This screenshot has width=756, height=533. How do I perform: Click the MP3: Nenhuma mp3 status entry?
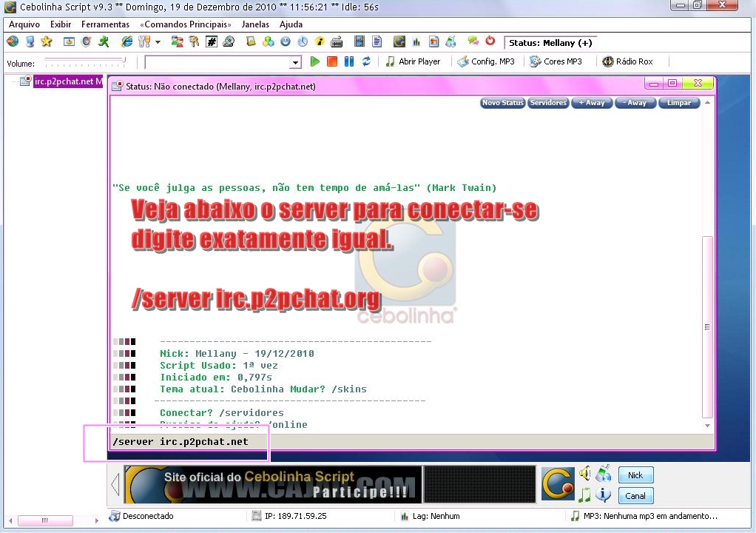644,516
